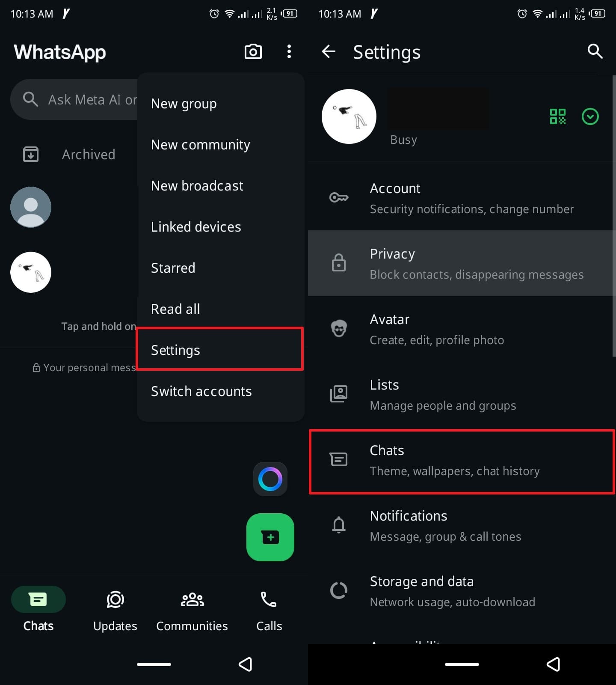Open the Lists settings title
The image size is (616, 685).
coord(385,385)
